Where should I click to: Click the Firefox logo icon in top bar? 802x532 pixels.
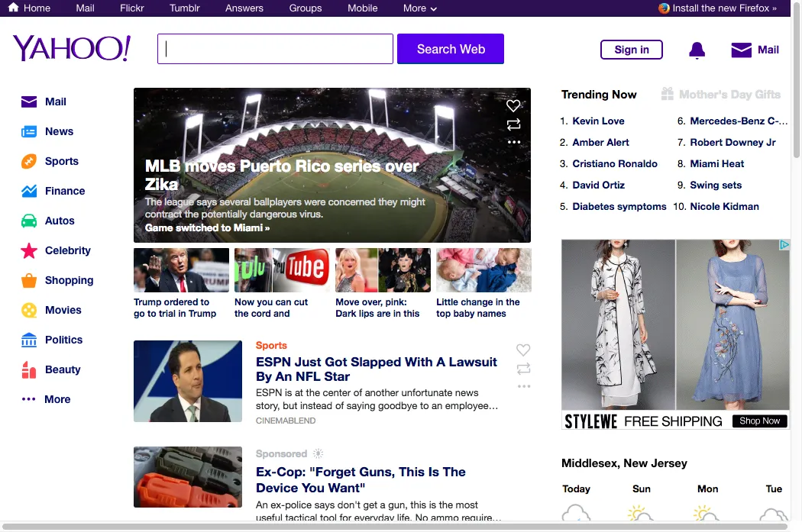(664, 8)
